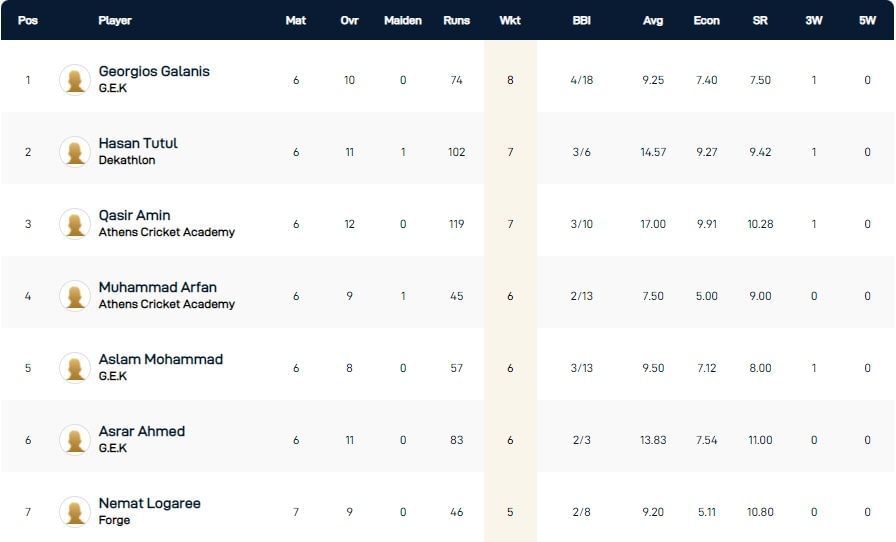Click Qasir Amin's avatar icon
896x542 pixels.
click(x=75, y=224)
